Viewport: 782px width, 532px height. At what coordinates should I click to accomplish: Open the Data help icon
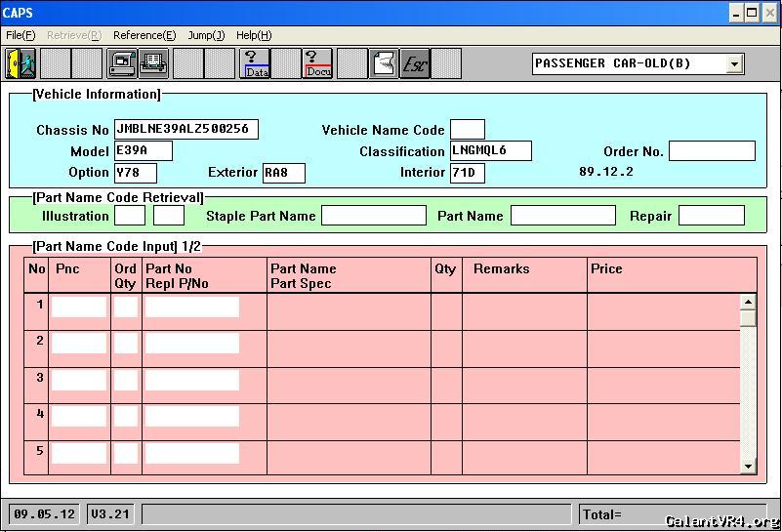click(x=256, y=63)
